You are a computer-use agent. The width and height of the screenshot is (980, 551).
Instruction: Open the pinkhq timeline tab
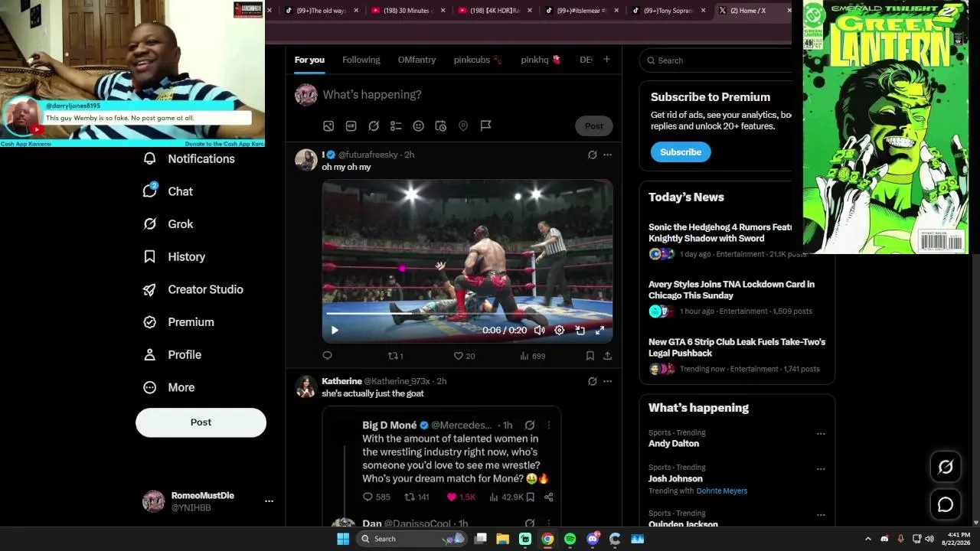541,60
